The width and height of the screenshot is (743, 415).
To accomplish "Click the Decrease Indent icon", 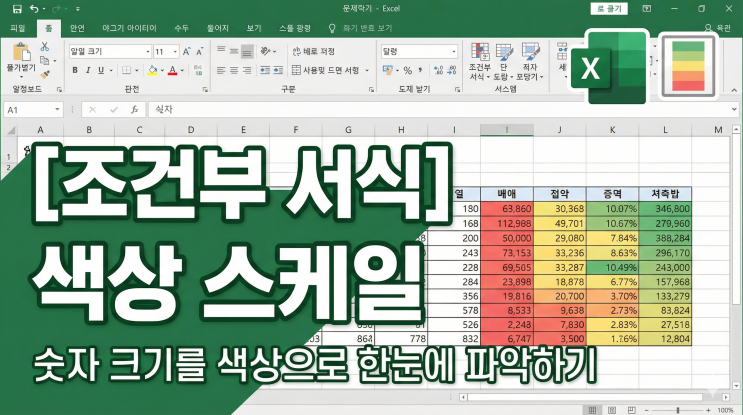I will 265,70.
